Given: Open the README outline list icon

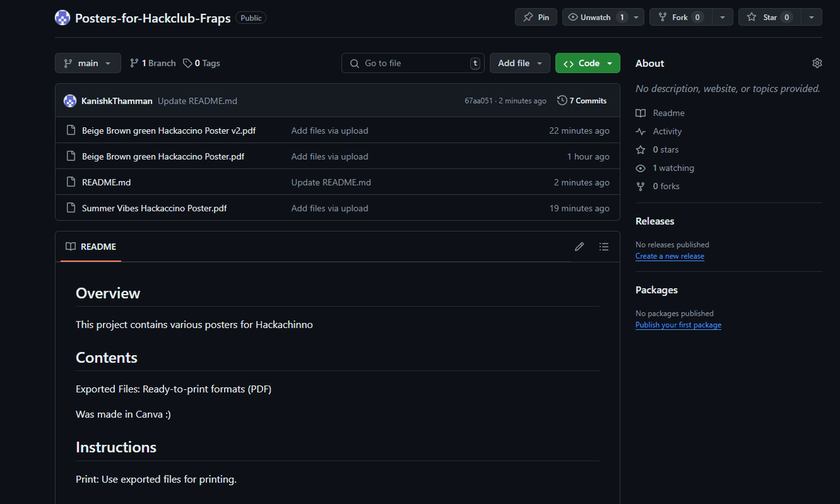Looking at the screenshot, I should [x=604, y=247].
